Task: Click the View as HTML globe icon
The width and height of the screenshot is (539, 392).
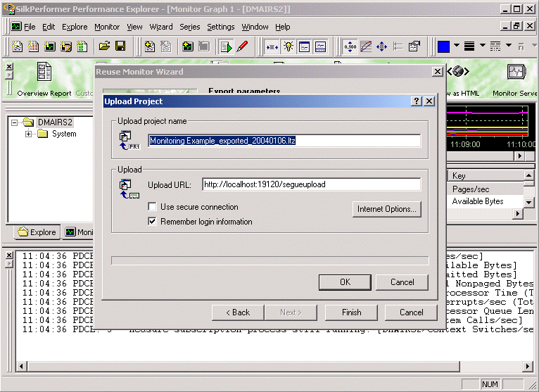Action: 458,72
